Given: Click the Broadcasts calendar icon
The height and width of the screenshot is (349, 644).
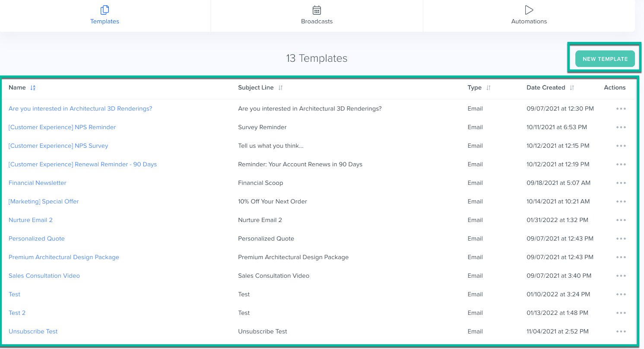Looking at the screenshot, I should [x=317, y=10].
